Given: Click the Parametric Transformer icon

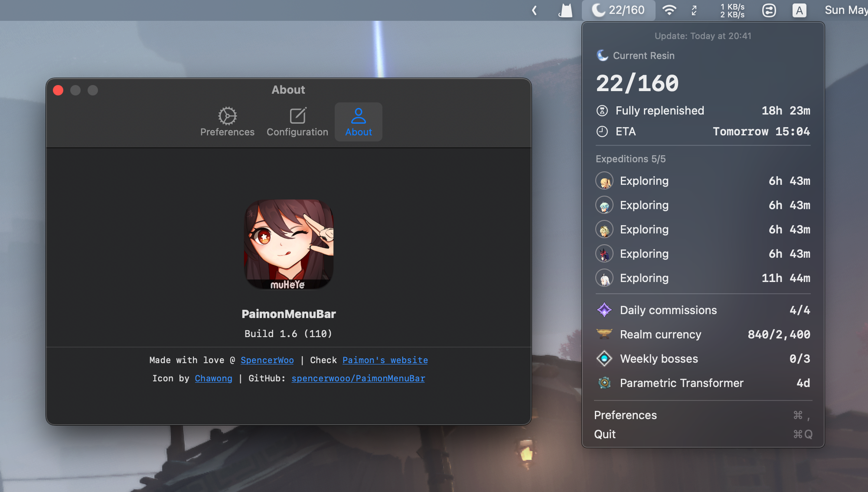Looking at the screenshot, I should 604,383.
